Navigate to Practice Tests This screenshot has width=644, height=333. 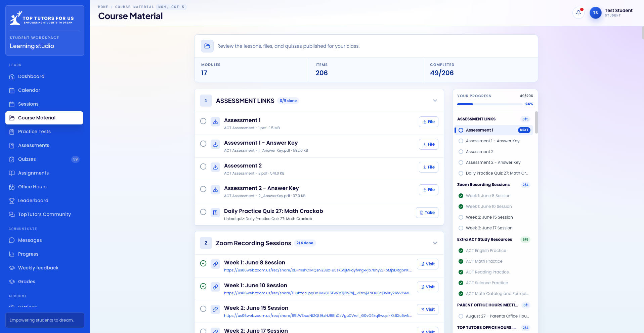(44, 132)
